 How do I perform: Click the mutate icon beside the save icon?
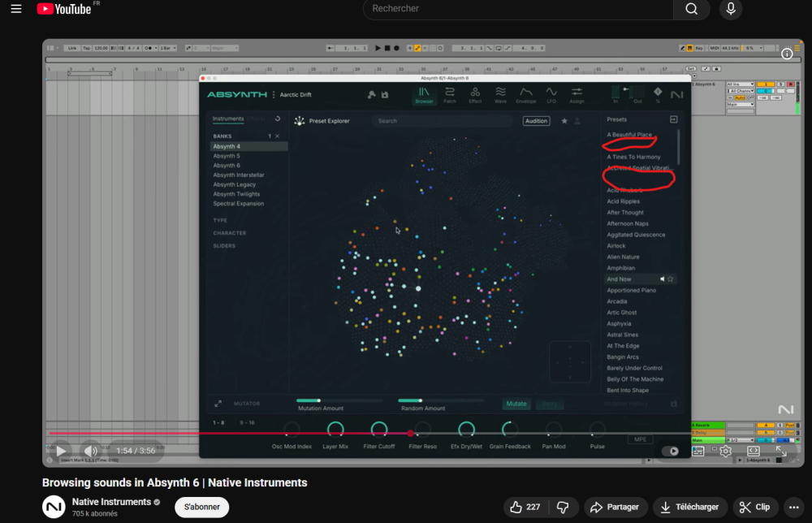pos(371,95)
